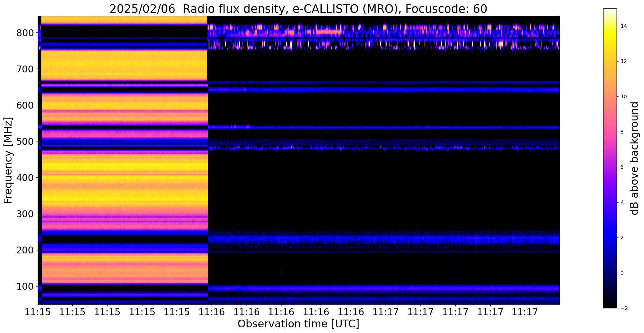The height and width of the screenshot is (333, 644).
Task: Click the 500 frequency tick label
Action: tap(25, 141)
